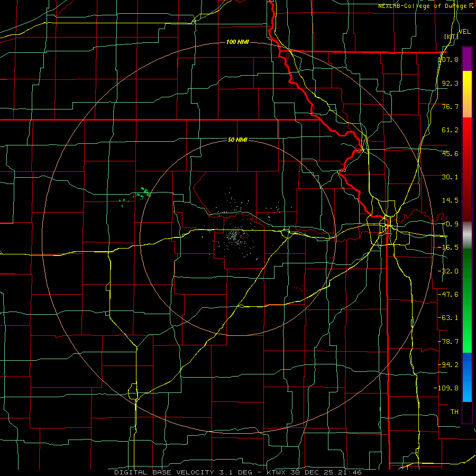Viewport: 476px width, 476px height.
Task: Click the 76.7 velocity legend value
Action: pos(450,106)
